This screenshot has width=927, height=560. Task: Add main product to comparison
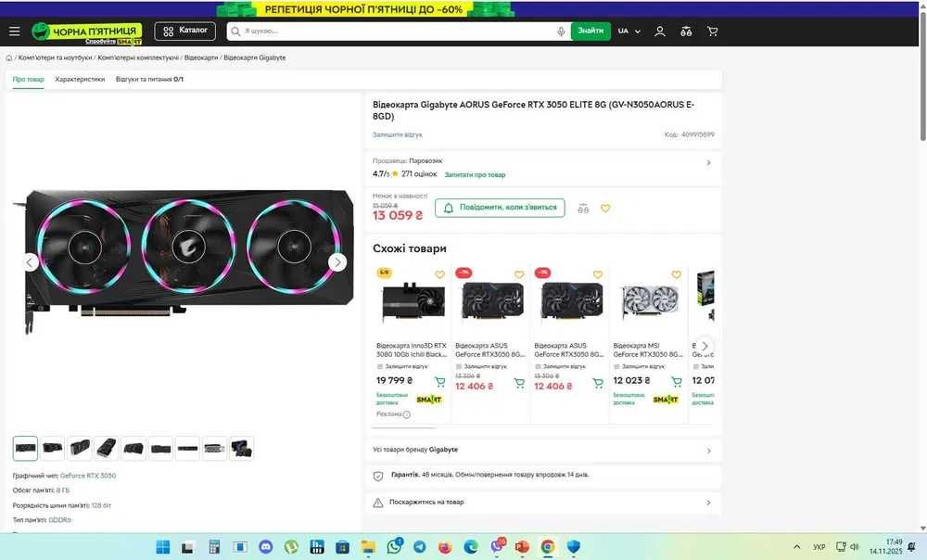tap(583, 209)
